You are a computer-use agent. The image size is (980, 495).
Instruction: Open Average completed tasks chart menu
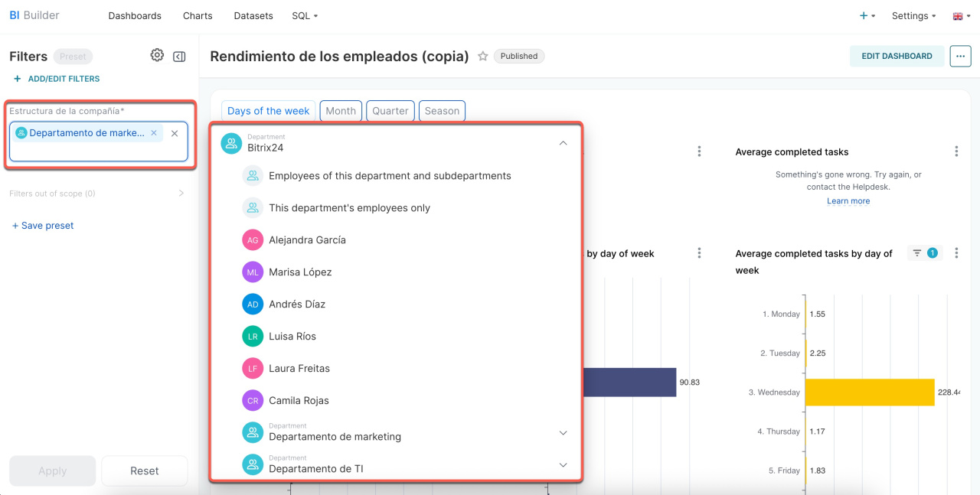click(956, 151)
